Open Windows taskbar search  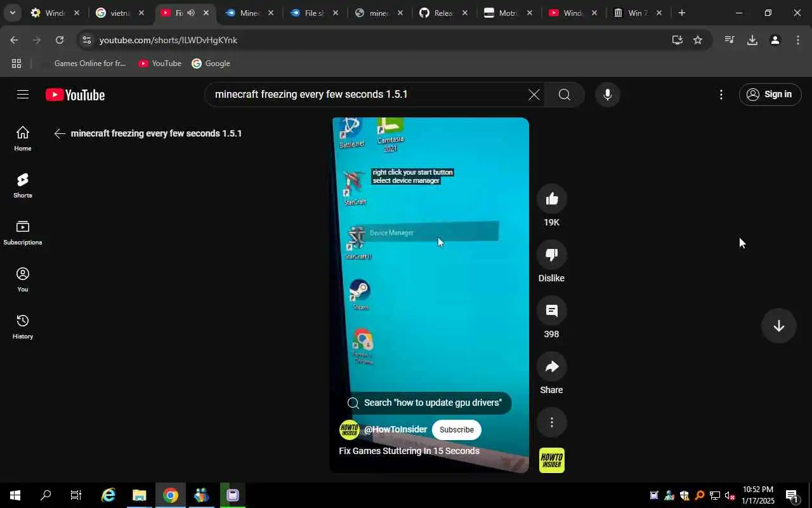click(46, 495)
